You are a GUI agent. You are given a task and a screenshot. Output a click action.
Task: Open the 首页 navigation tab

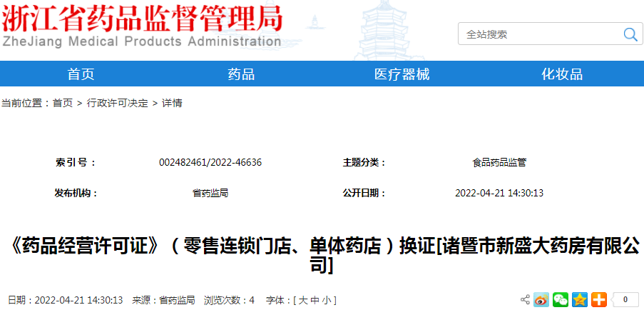coord(81,74)
